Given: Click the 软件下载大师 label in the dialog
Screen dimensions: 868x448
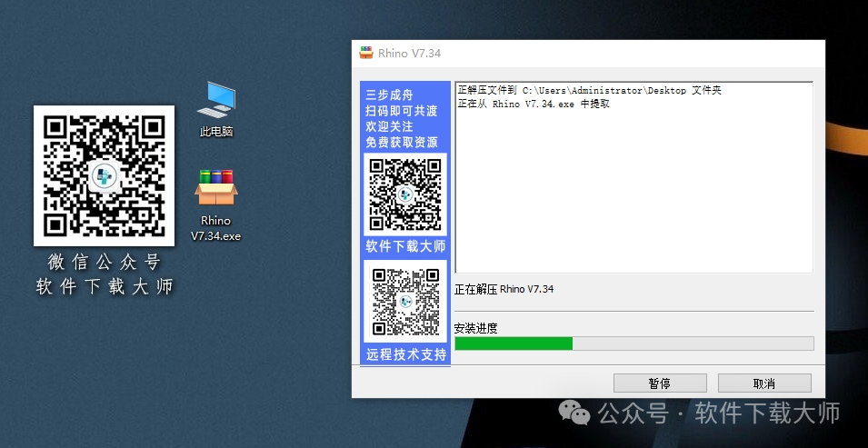Looking at the screenshot, I should tap(405, 246).
